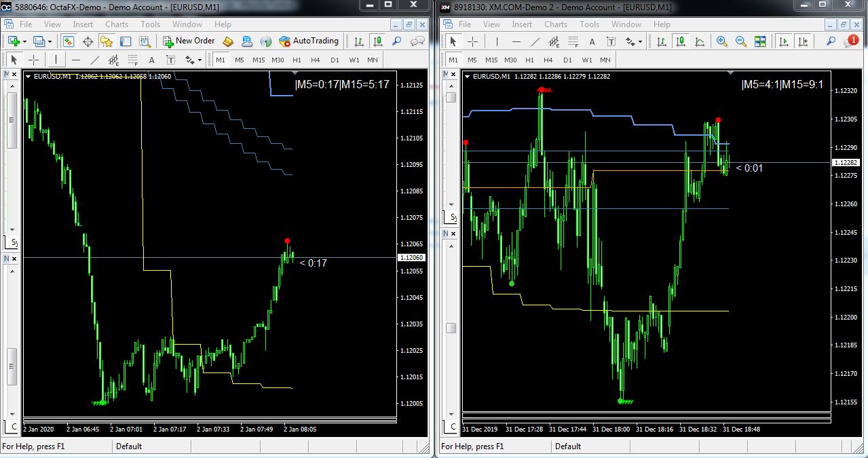
Task: Open File menu in OctaFX window
Action: [x=26, y=24]
